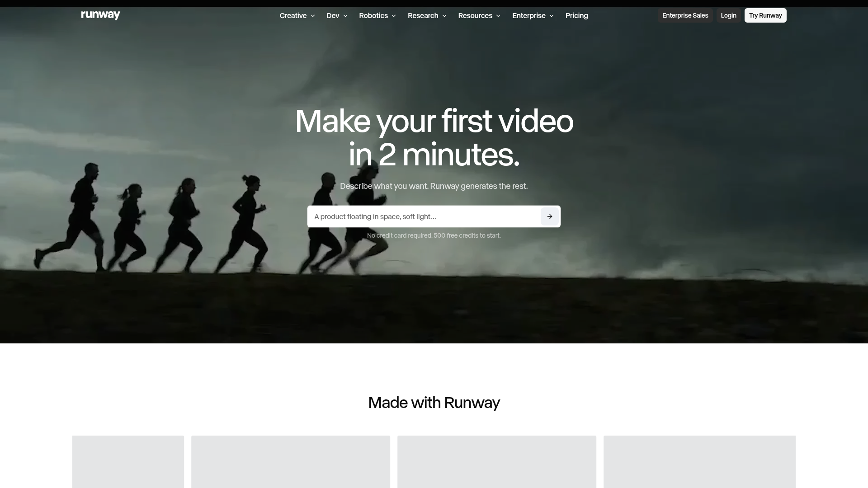Expand the Resources dropdown chevron

(x=498, y=16)
